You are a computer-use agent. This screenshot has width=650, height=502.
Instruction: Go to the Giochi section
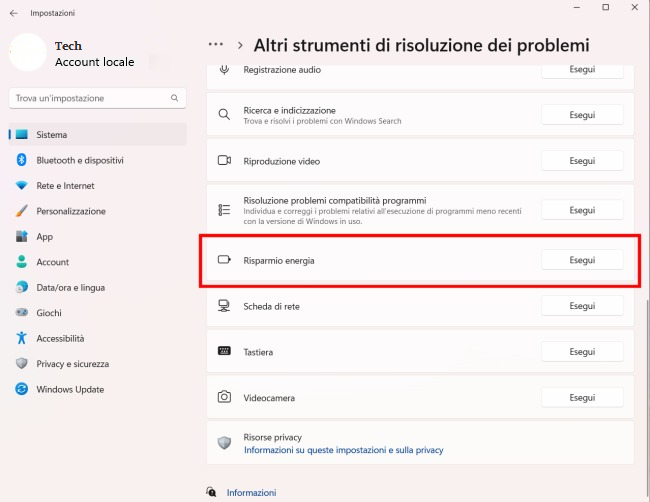tap(49, 313)
